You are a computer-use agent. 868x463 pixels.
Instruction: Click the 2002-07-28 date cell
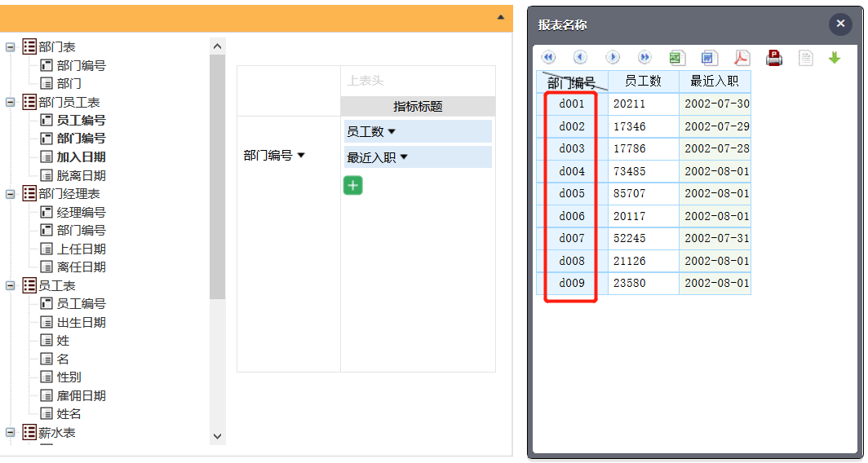pos(715,149)
